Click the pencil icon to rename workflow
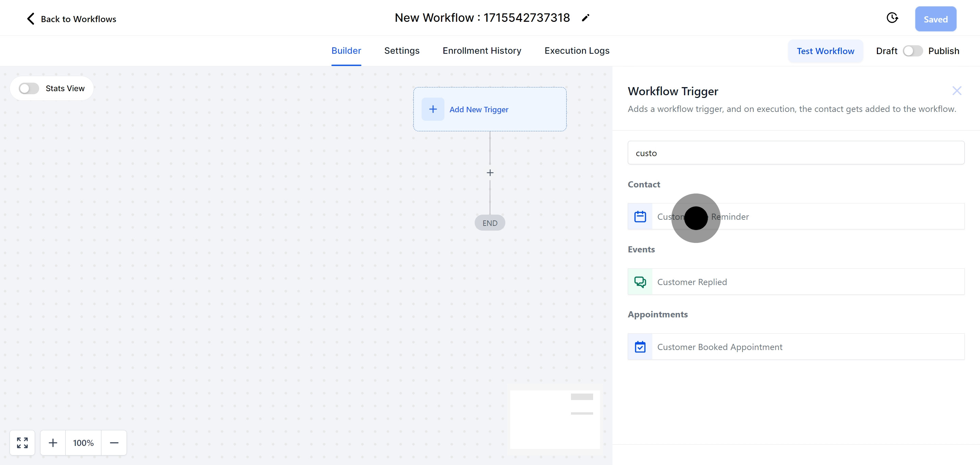Screen dimensions: 980x465 [586, 17]
